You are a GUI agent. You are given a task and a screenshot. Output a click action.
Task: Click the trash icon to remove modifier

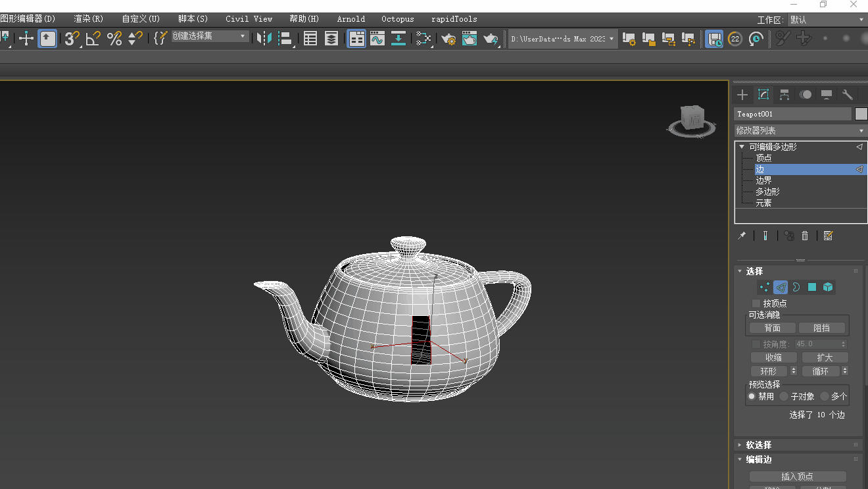pyautogui.click(x=805, y=236)
